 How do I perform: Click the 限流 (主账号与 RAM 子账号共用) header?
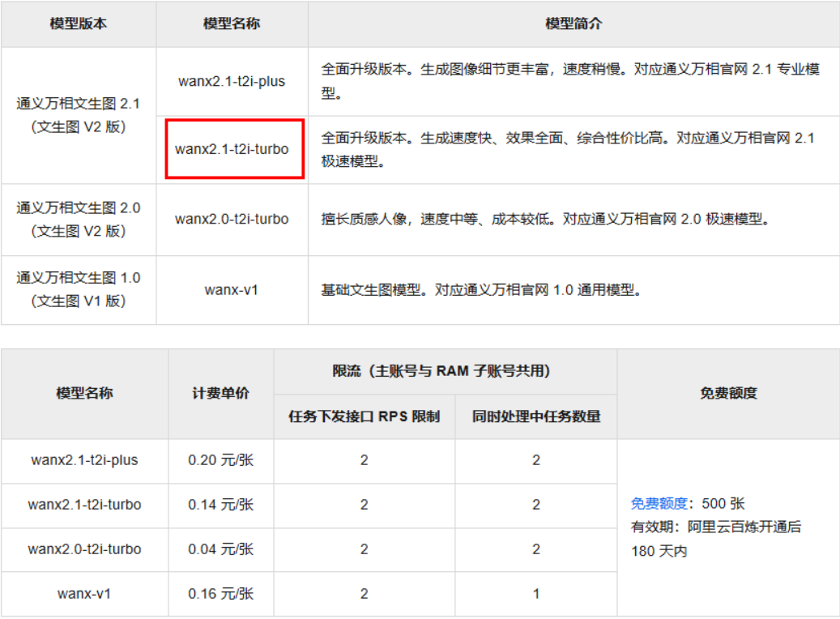(445, 371)
